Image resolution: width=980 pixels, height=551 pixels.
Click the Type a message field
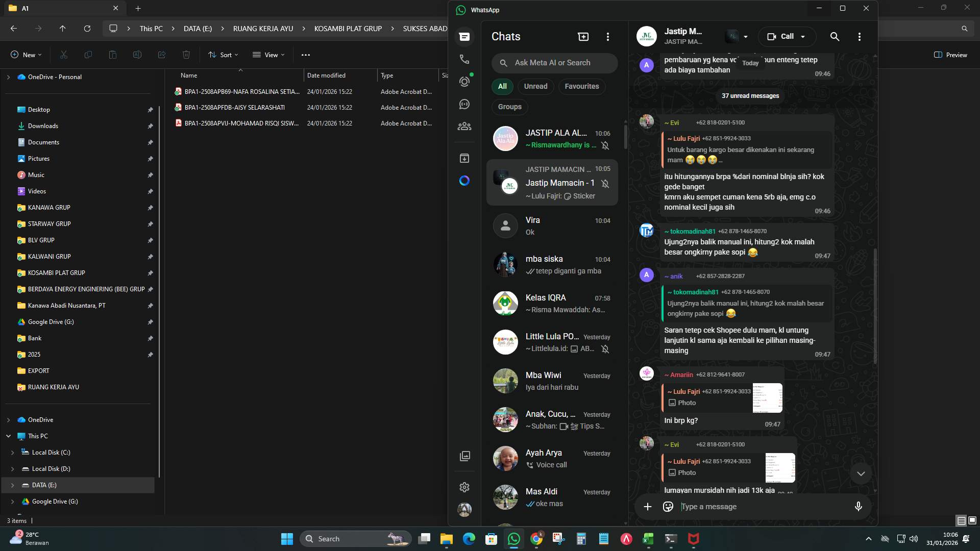coord(740,507)
